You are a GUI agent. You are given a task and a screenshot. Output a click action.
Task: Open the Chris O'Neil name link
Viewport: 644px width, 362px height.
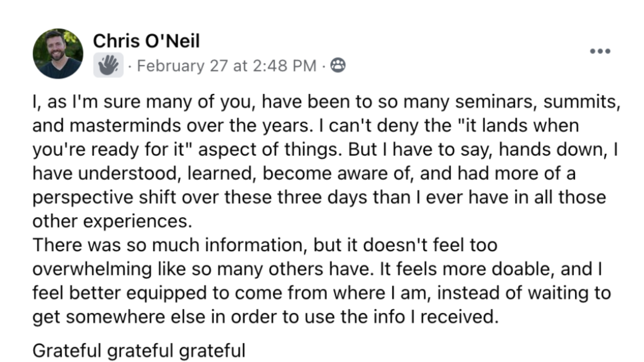146,41
